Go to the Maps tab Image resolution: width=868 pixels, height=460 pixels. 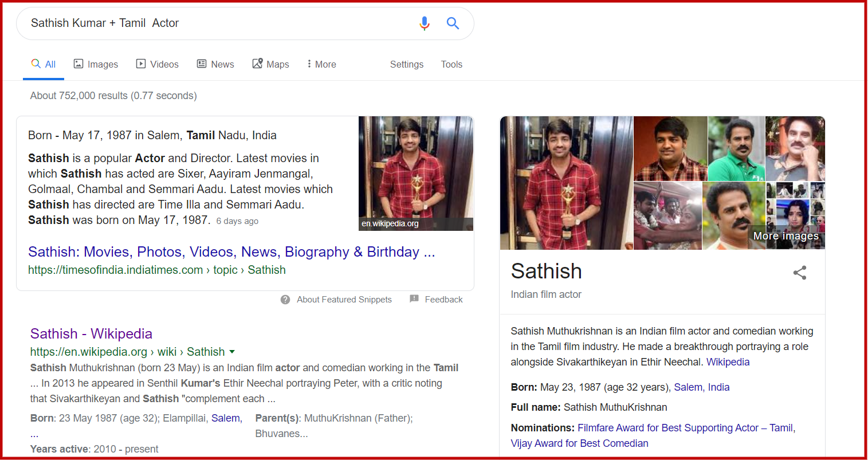coord(270,64)
